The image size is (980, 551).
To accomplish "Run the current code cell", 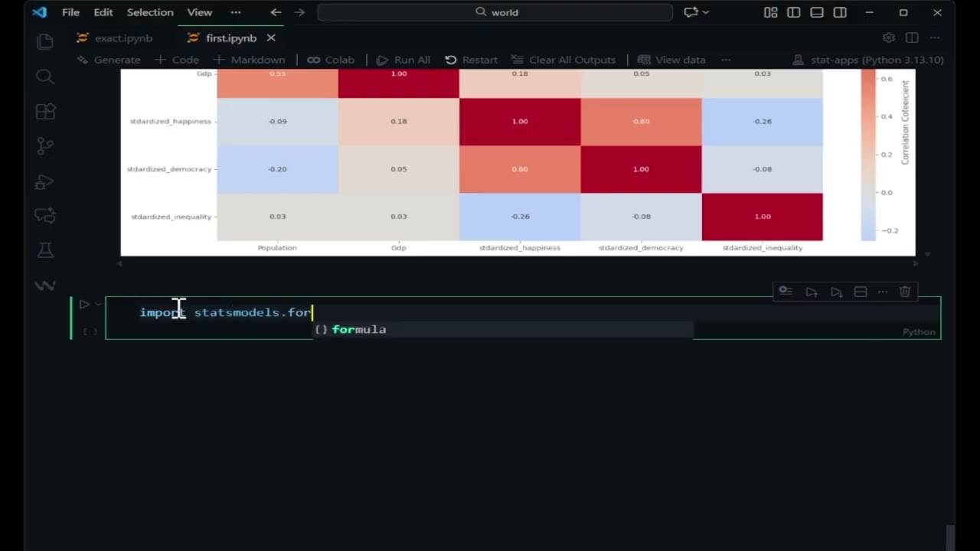I will (84, 304).
